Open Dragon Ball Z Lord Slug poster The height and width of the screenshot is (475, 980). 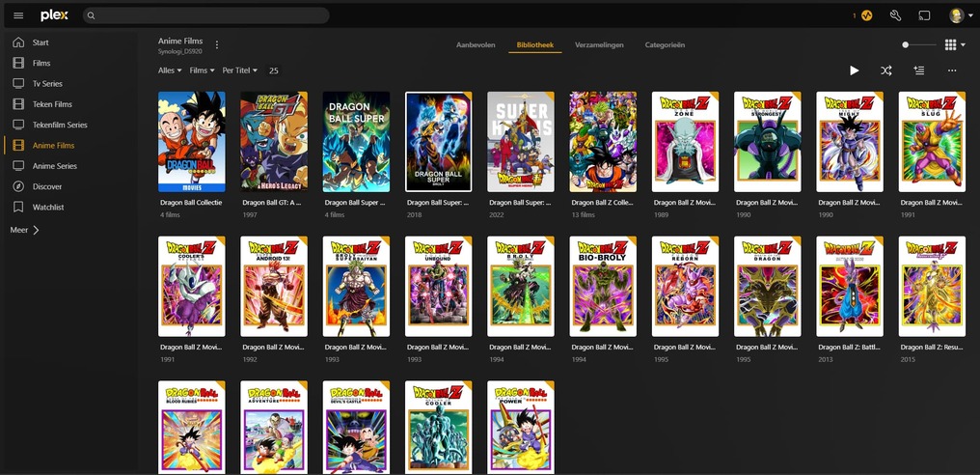coord(932,142)
